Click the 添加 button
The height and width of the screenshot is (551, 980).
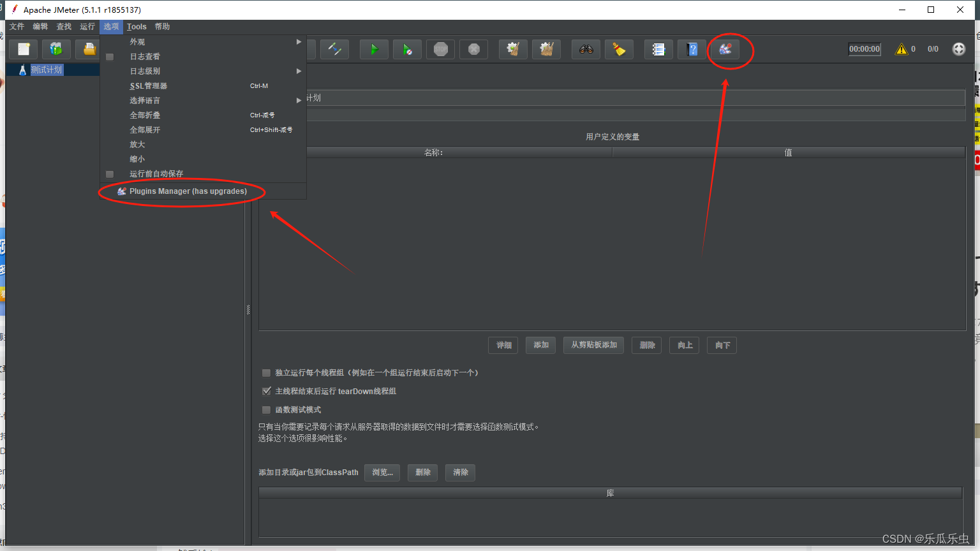(x=541, y=345)
